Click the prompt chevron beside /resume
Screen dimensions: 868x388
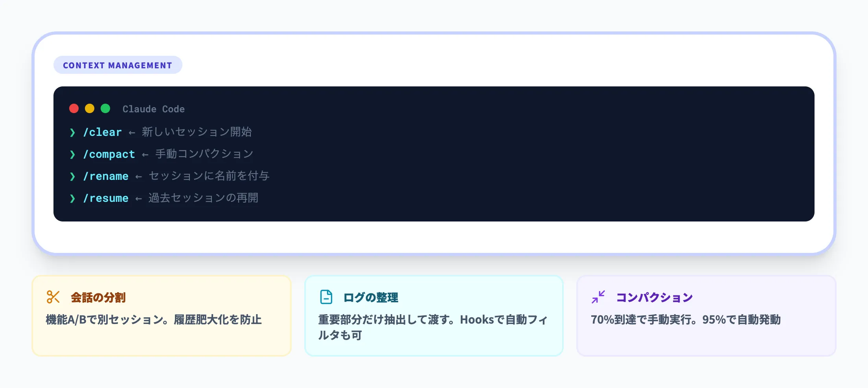pos(73,199)
